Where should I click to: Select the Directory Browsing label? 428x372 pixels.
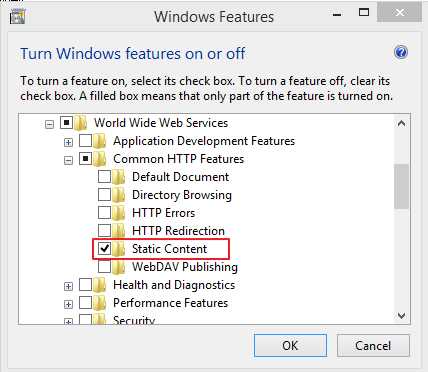[x=182, y=195]
